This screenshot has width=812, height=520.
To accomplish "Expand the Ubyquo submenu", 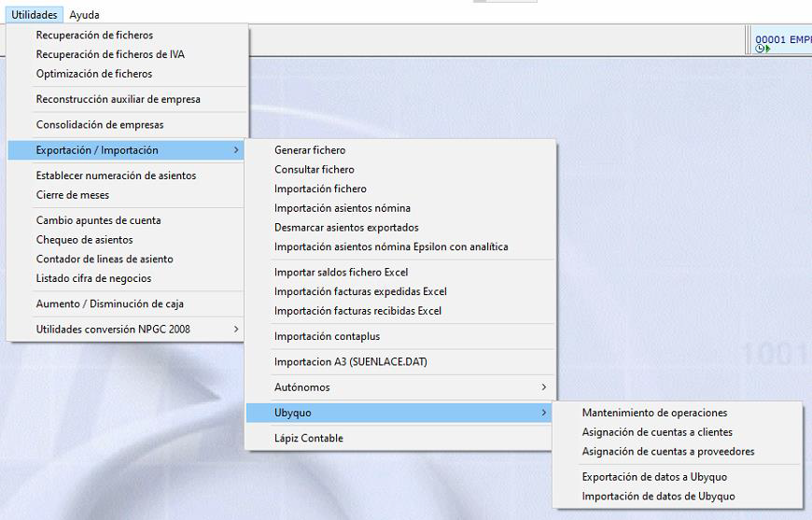I will (399, 413).
